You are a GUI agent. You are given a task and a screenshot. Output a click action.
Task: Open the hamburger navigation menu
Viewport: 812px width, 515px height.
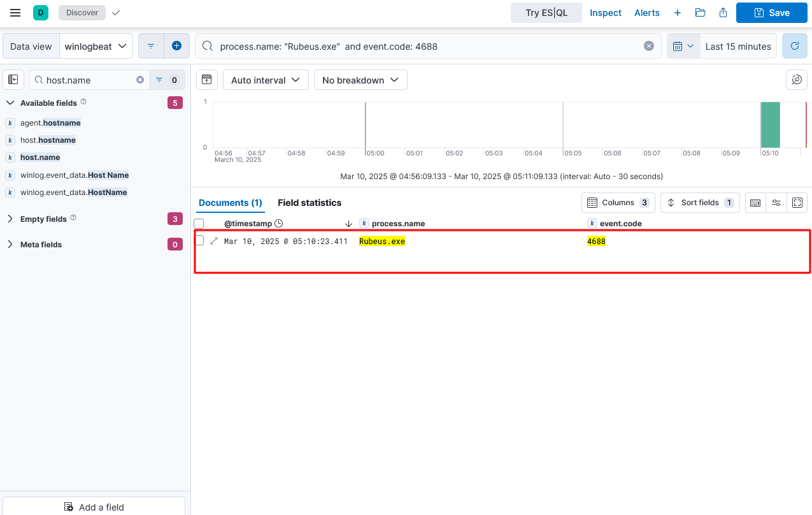15,13
